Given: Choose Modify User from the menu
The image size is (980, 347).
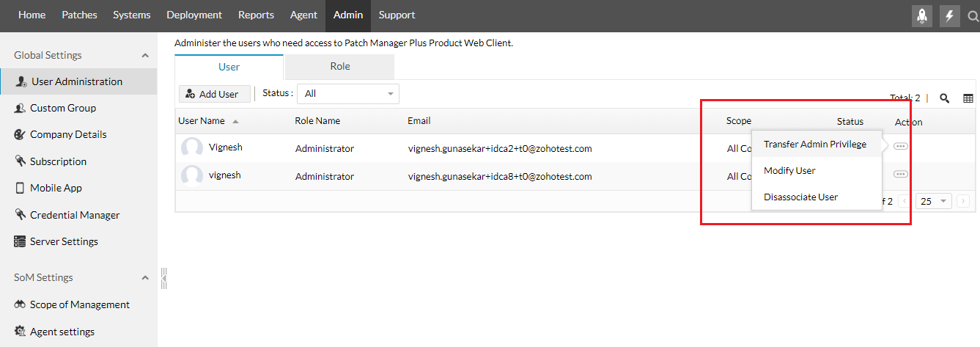Looking at the screenshot, I should [x=789, y=171].
